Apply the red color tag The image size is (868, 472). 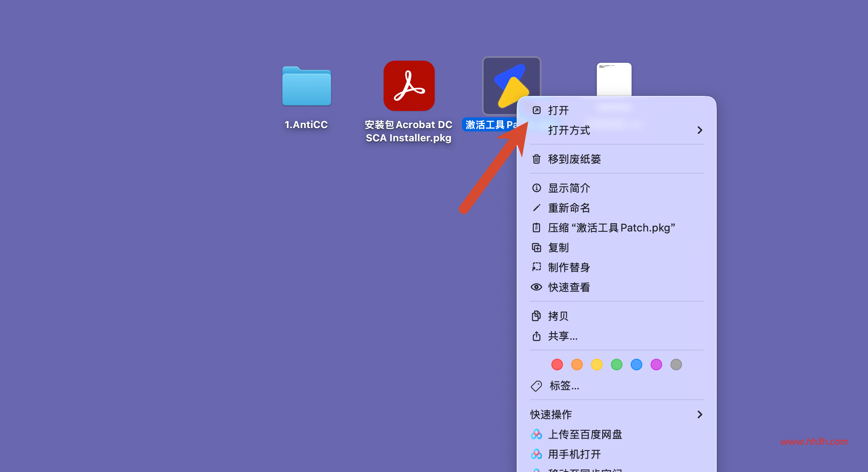click(557, 365)
